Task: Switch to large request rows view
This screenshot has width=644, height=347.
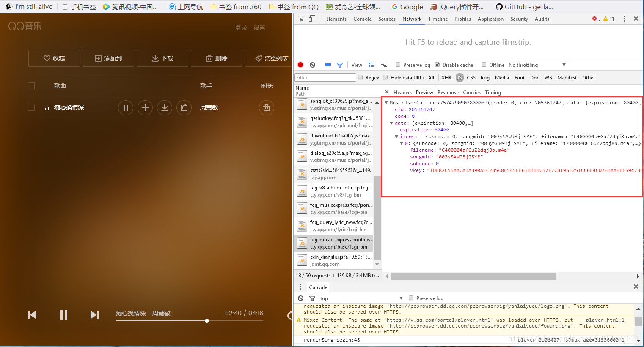Action: point(372,65)
